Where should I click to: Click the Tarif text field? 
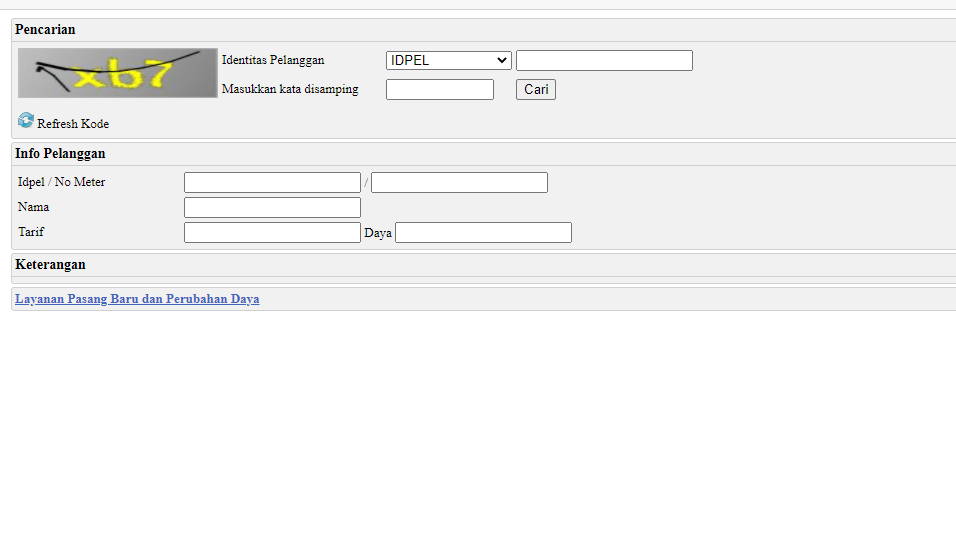273,232
